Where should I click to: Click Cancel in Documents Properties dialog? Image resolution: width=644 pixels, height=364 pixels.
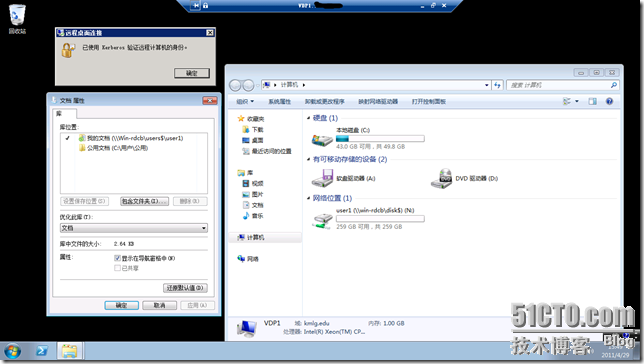[159, 305]
